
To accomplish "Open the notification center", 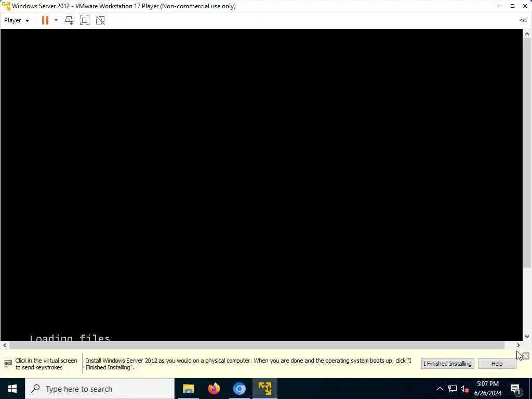I will click(x=516, y=389).
